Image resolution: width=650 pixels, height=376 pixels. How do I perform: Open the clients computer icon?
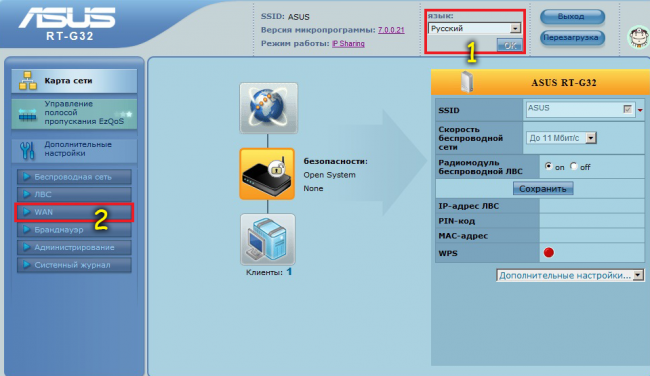point(268,240)
